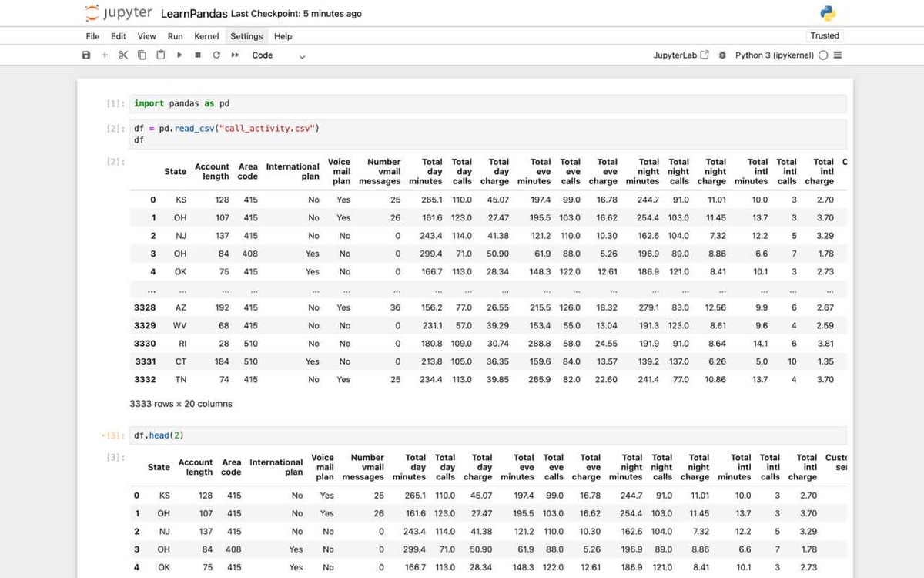Click value 288.8 in row 3330

pos(540,344)
